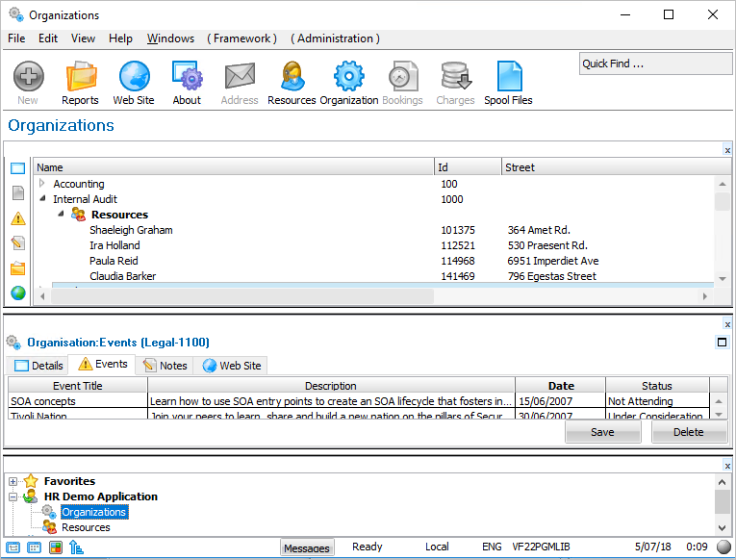Click the Save button

point(602,432)
